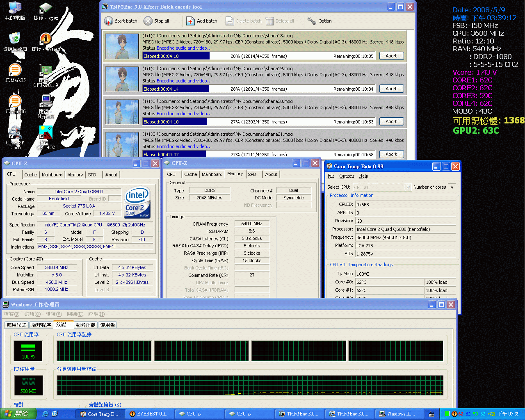Abort the shana20.mpg encode
Viewport: 525px width, 420px height.
coord(391,121)
